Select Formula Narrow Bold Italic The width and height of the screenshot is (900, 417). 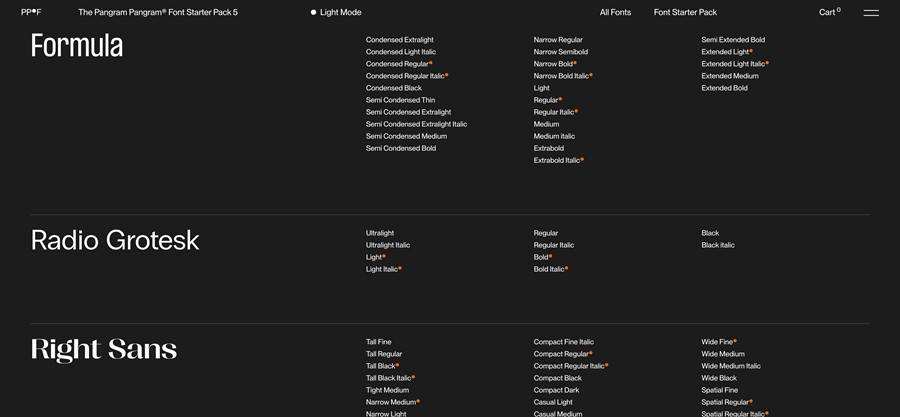[x=563, y=76]
